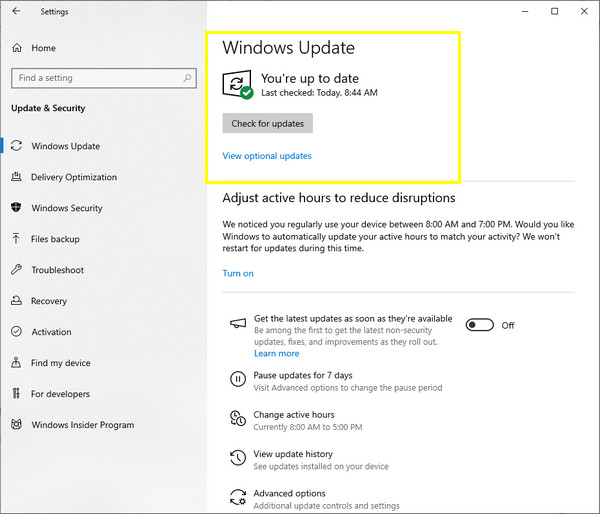Click the Delivery Optimization icon

16,177
